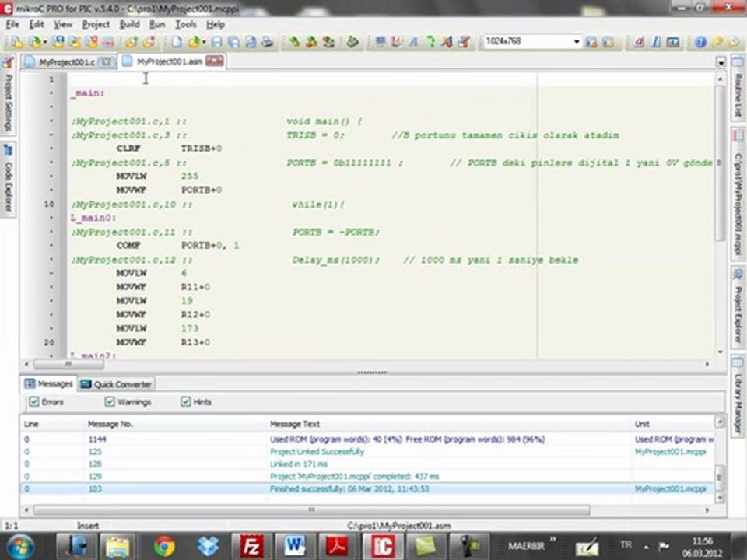Click the Save File floppy disk icon

pyautogui.click(x=217, y=42)
